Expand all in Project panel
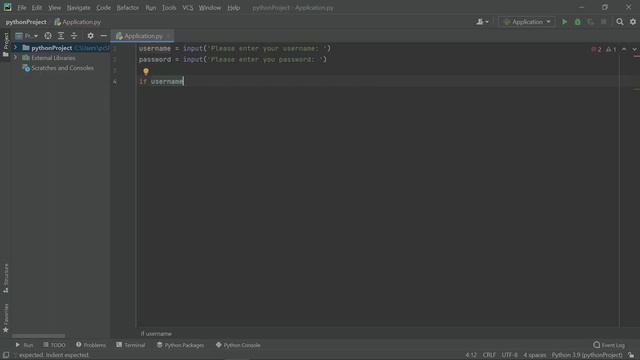The image size is (640, 360). 61,36
